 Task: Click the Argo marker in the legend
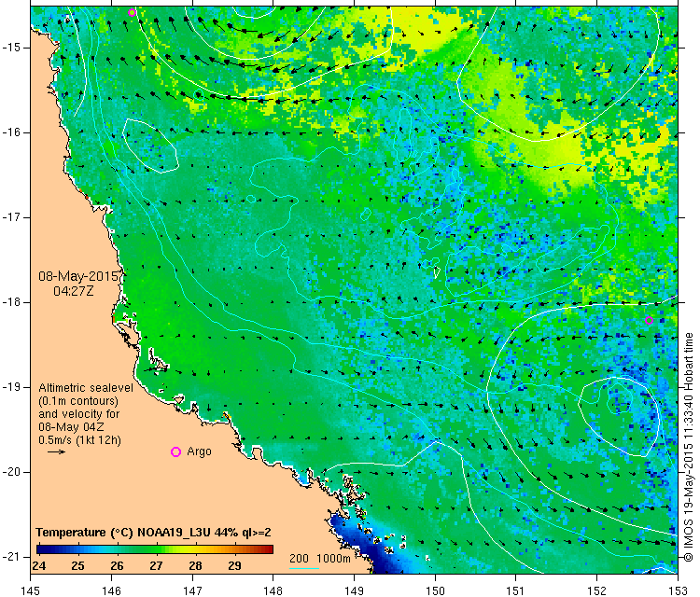coord(175,452)
